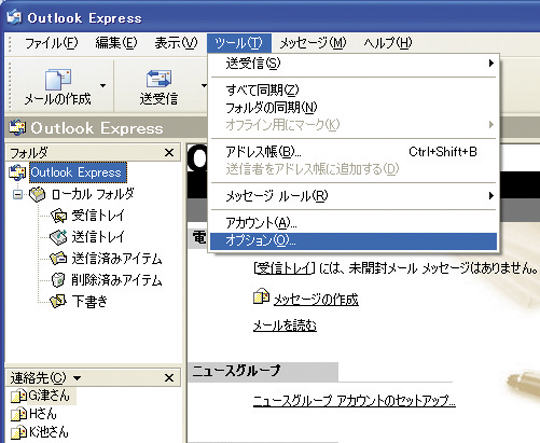
Task: Select ローカル フォルダ label in tree
Action: click(93, 194)
